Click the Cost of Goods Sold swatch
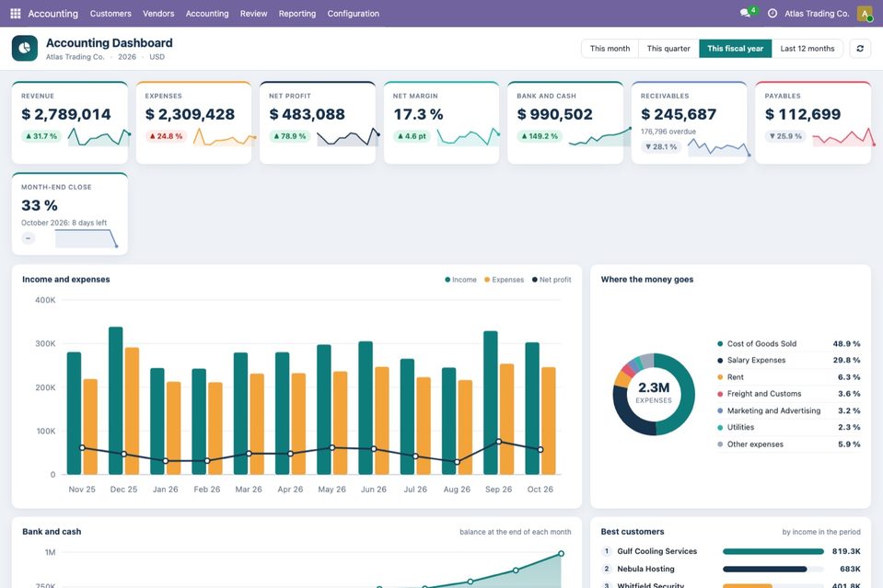The width and height of the screenshot is (883, 588). pos(720,344)
